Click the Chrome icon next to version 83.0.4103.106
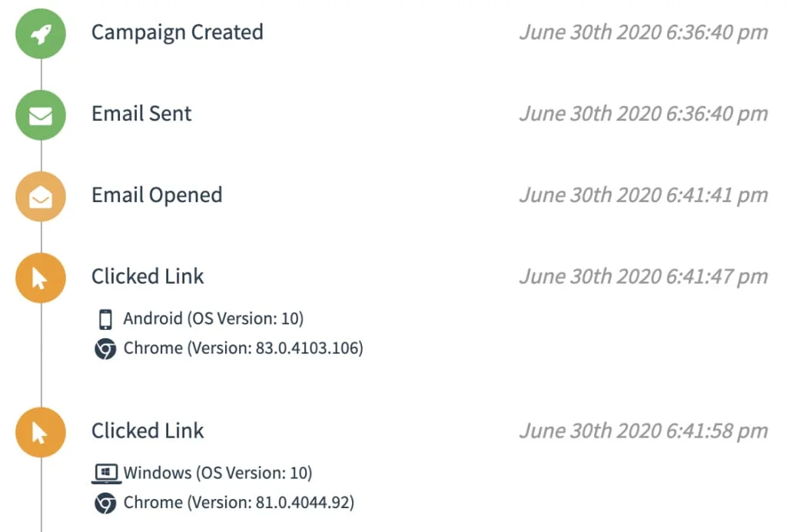Image resolution: width=787 pixels, height=532 pixels. [105, 349]
